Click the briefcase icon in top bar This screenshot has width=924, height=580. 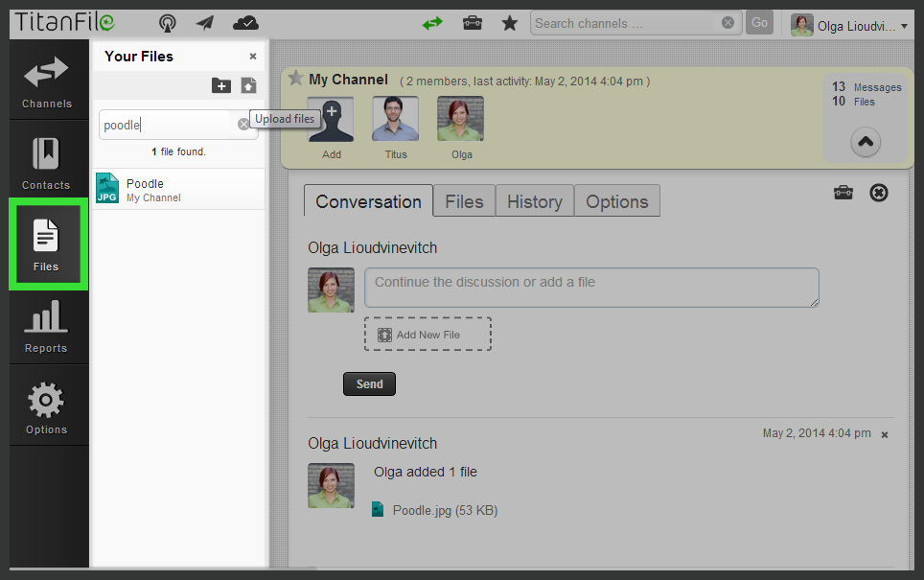click(x=472, y=23)
